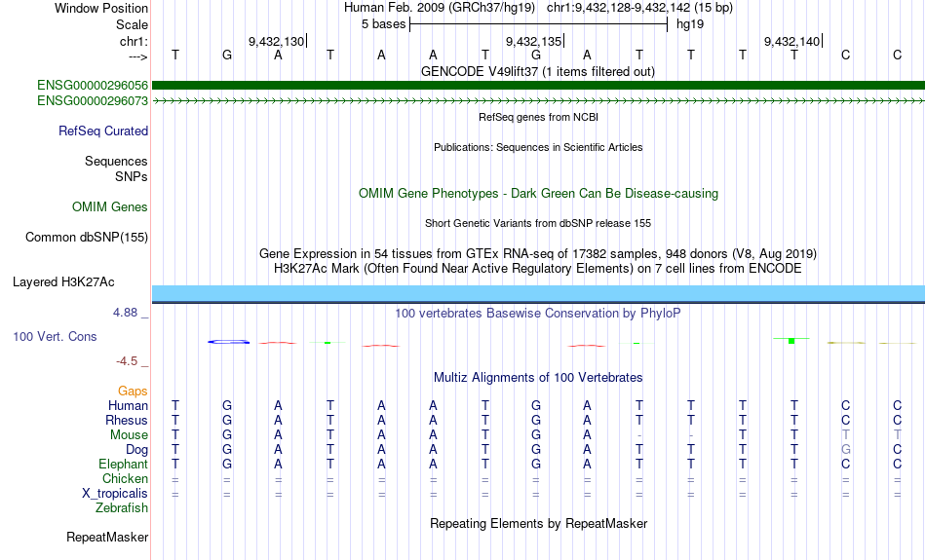Click the blue outlined PhyloP conservation bar
The width and height of the screenshot is (926, 560).
tap(228, 342)
